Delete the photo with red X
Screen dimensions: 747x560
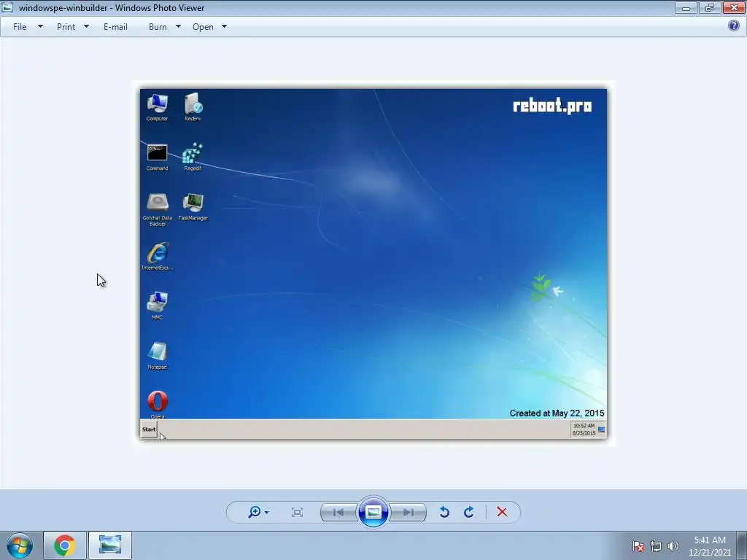coord(502,512)
